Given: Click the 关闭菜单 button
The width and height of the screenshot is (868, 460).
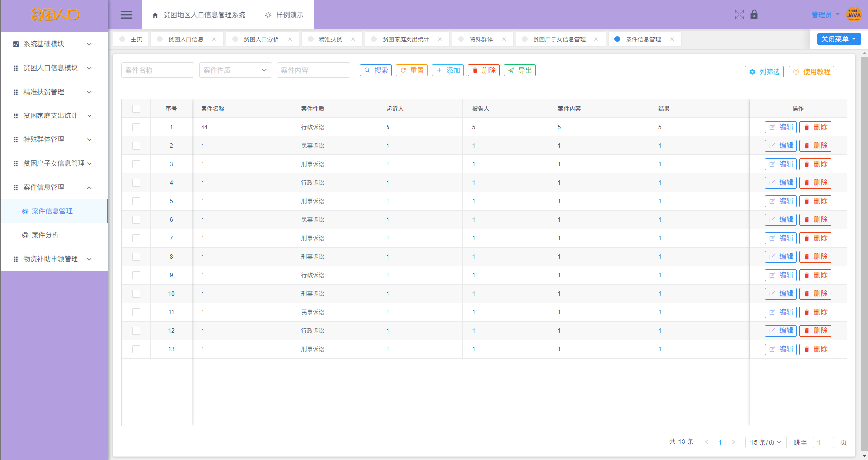Looking at the screenshot, I should coord(838,38).
